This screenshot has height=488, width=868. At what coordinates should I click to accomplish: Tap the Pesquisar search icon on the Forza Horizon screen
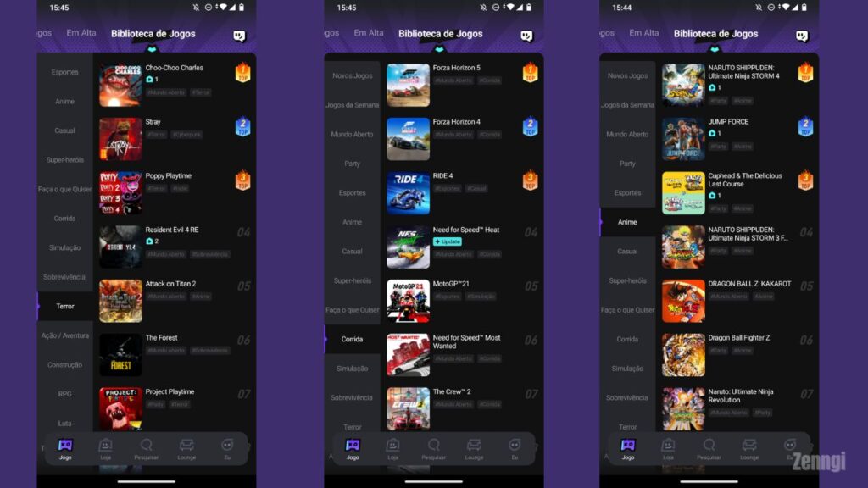coord(433,446)
